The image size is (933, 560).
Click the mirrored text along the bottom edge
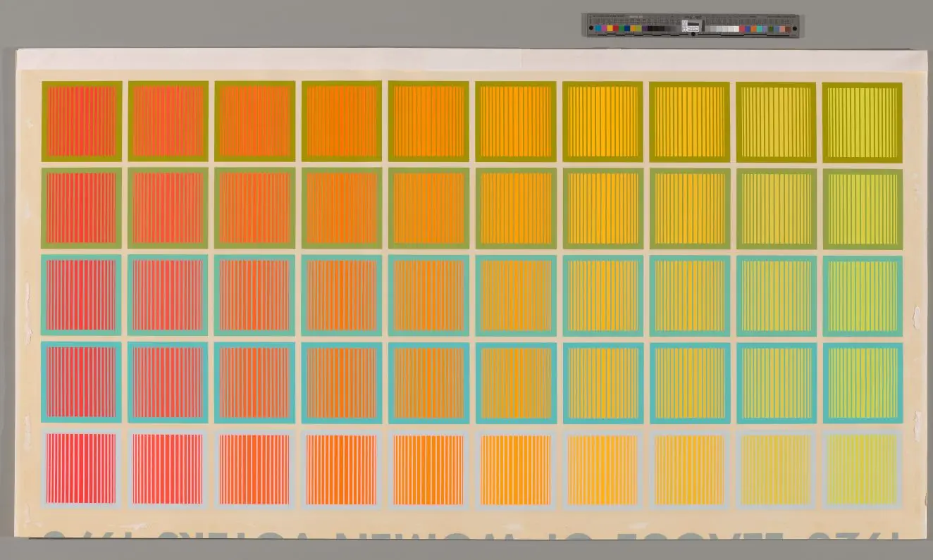tap(465, 544)
